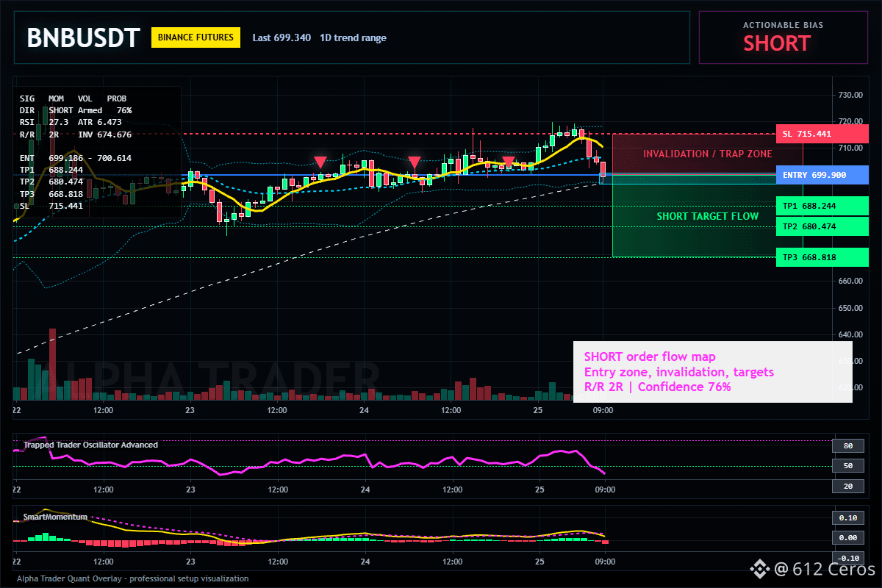Click the oscillator 80 level label

click(x=847, y=445)
